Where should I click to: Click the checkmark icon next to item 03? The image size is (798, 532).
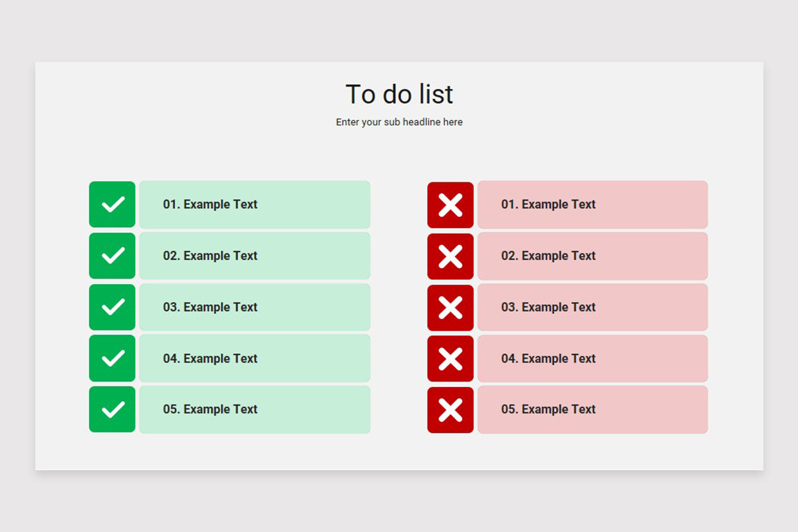(112, 307)
